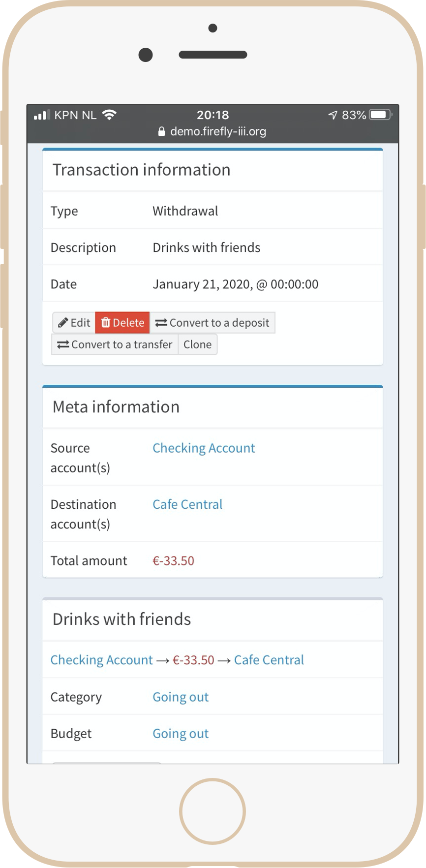This screenshot has height=868, width=426.
Task: Open the Going out budget link
Action: tap(181, 734)
